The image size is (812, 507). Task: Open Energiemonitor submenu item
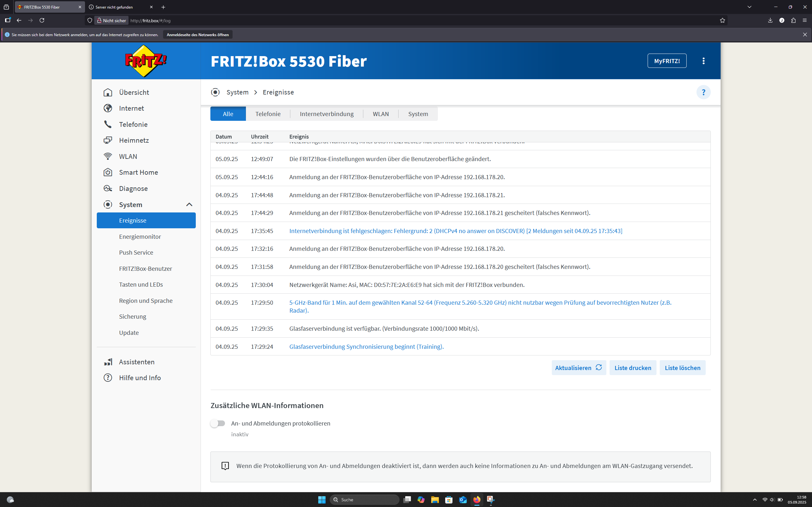click(x=146, y=237)
